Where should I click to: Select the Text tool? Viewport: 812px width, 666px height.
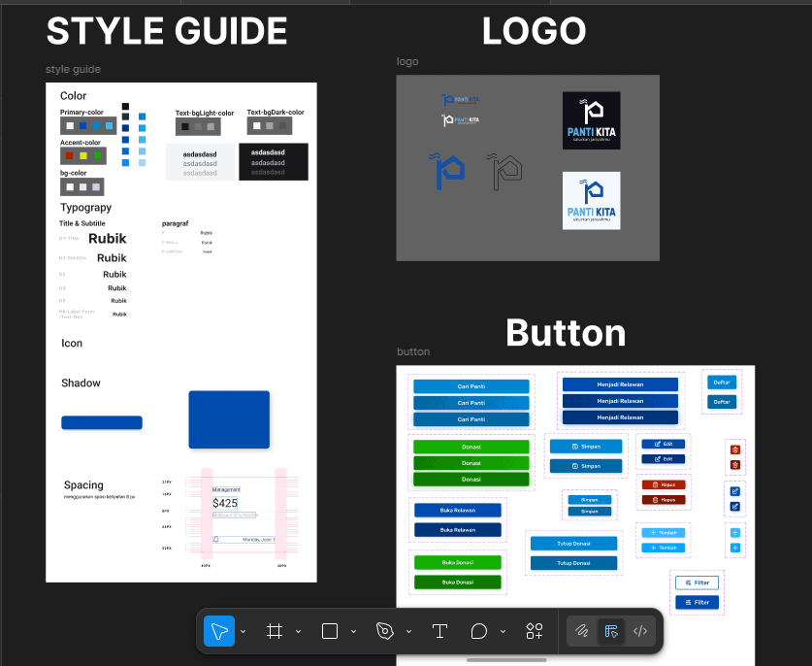point(439,631)
